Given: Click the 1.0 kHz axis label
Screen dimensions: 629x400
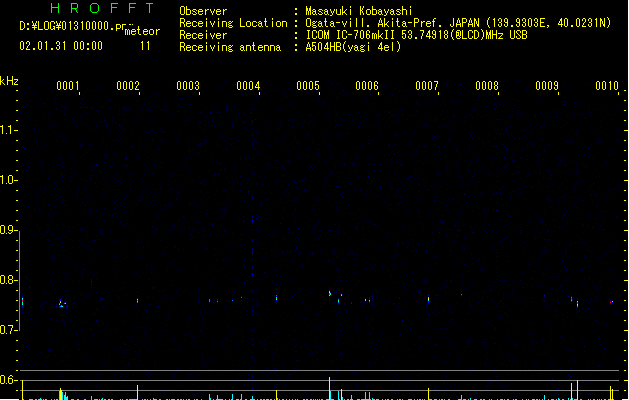Looking at the screenshot, I should tap(8, 180).
